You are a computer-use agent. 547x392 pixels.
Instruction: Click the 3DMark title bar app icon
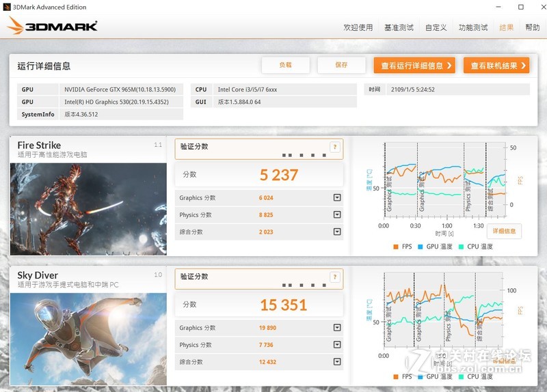coord(7,7)
